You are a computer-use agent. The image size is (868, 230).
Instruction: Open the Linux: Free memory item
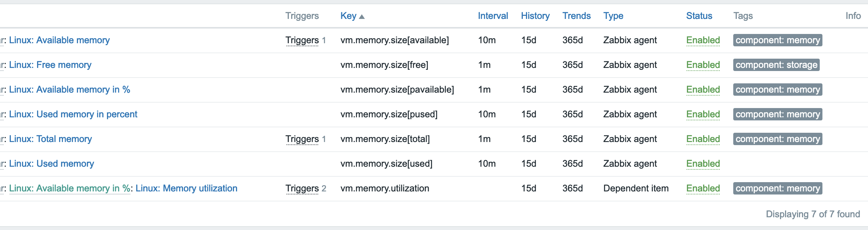[x=50, y=65]
